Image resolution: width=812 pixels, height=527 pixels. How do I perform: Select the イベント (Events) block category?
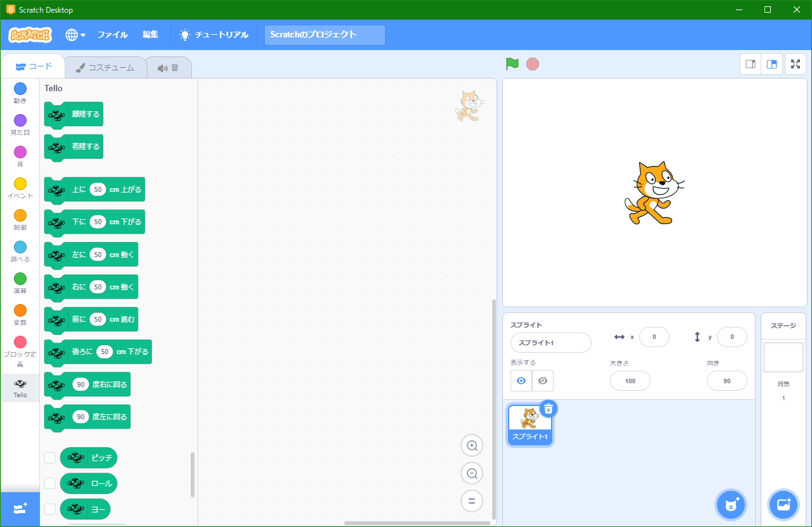pos(20,184)
